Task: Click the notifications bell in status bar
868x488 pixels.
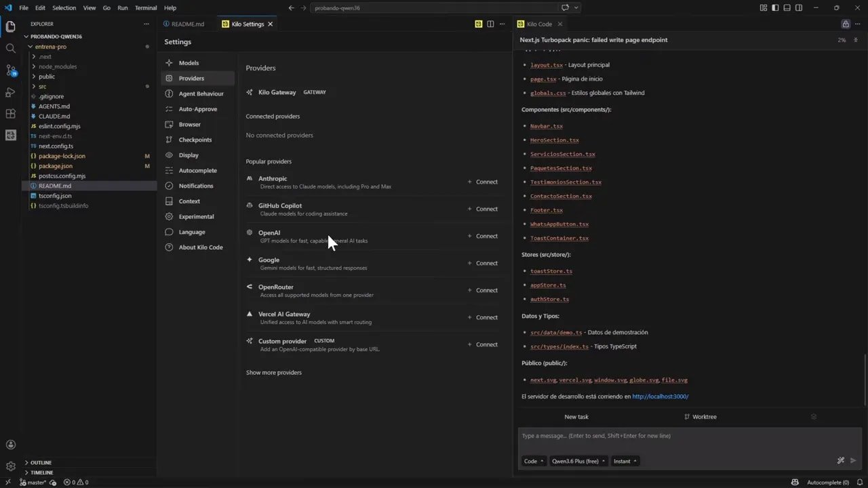Action: click(859, 483)
